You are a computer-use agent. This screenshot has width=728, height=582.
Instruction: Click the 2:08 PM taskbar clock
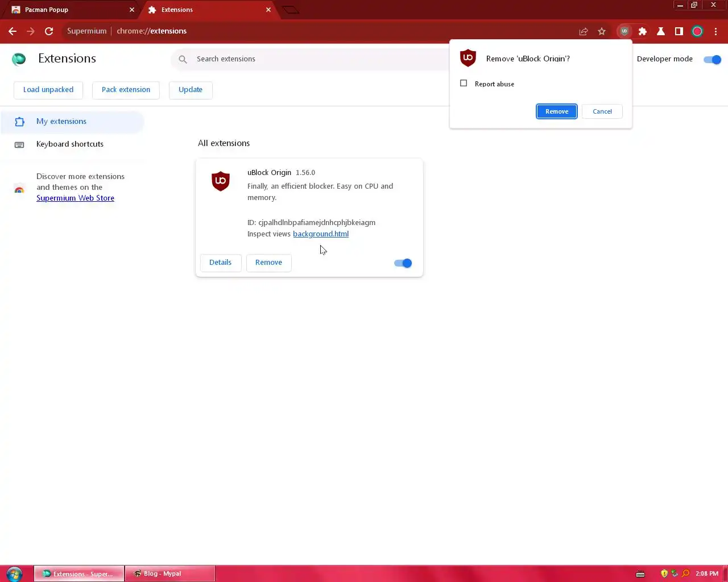[707, 573]
